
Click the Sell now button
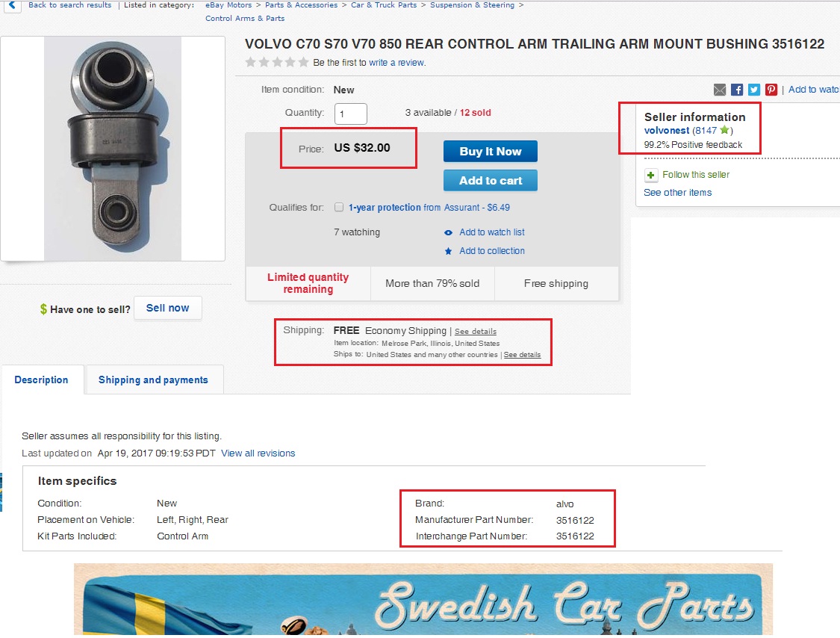(x=167, y=308)
